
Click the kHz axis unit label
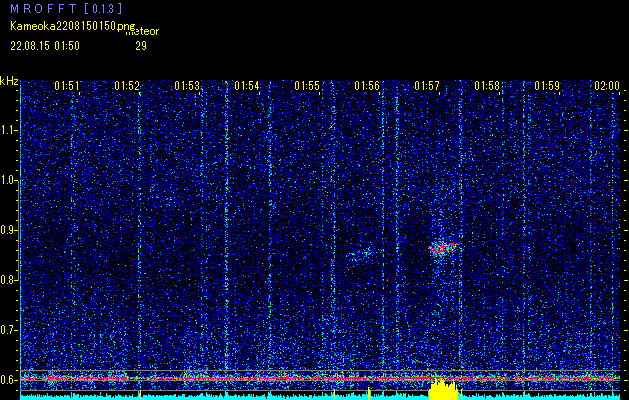point(9,81)
